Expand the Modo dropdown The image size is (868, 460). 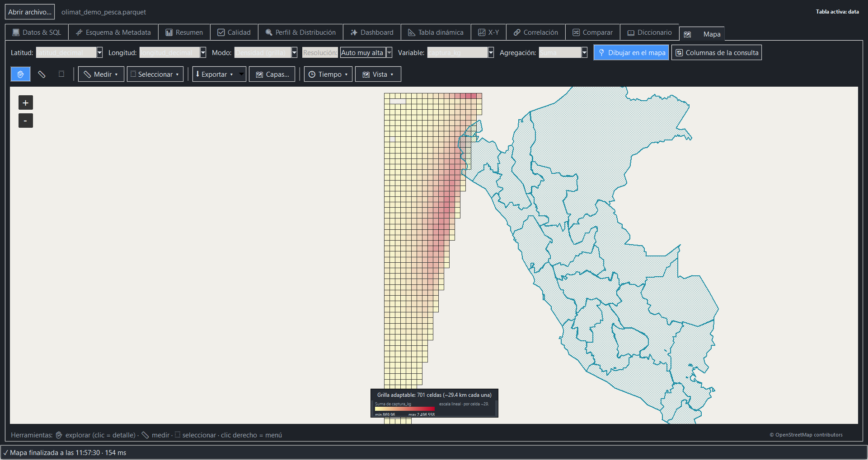[x=295, y=52]
